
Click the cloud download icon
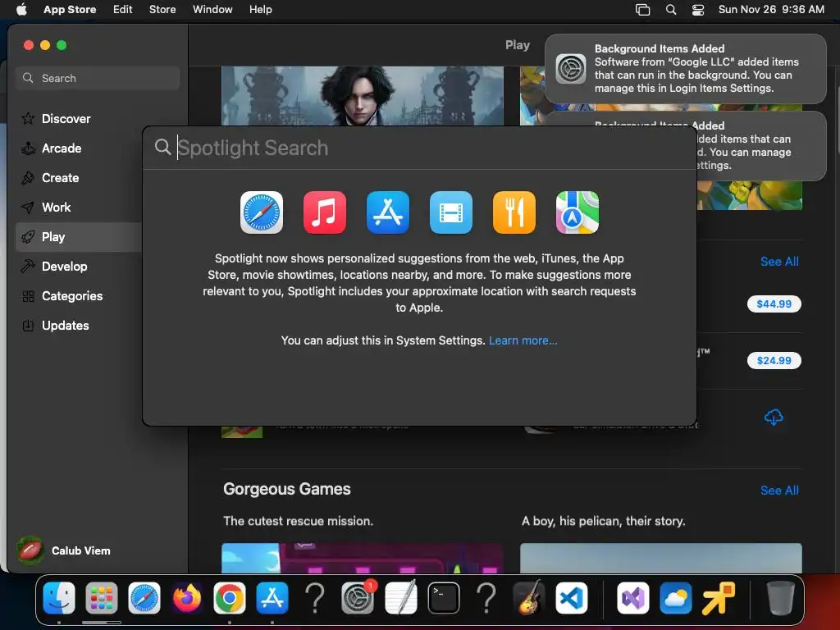[x=774, y=417]
